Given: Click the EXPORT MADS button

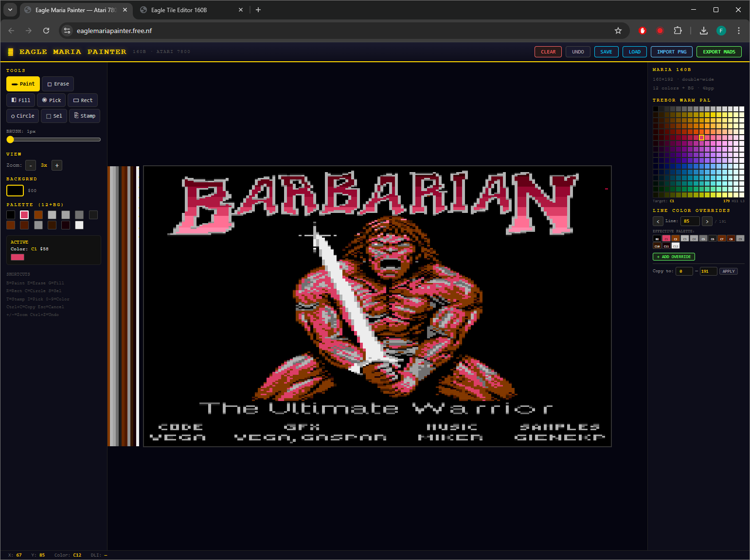Looking at the screenshot, I should 718,52.
